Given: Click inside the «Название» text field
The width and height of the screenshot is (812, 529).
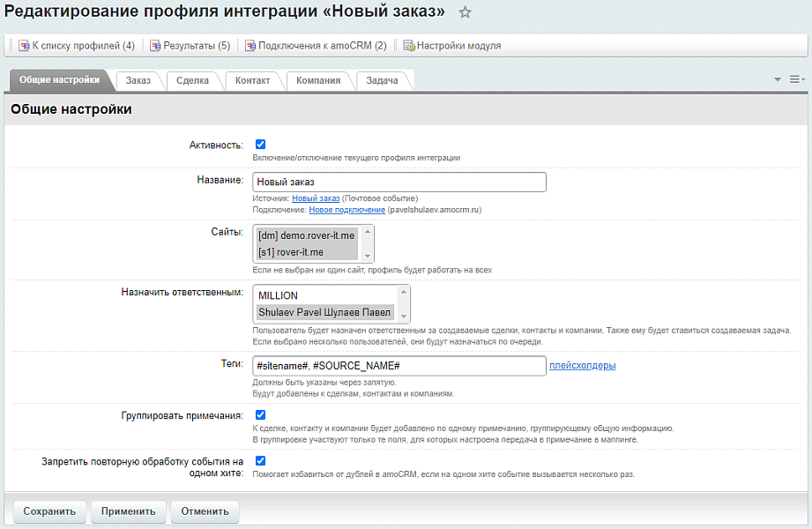Looking at the screenshot, I should 397,182.
